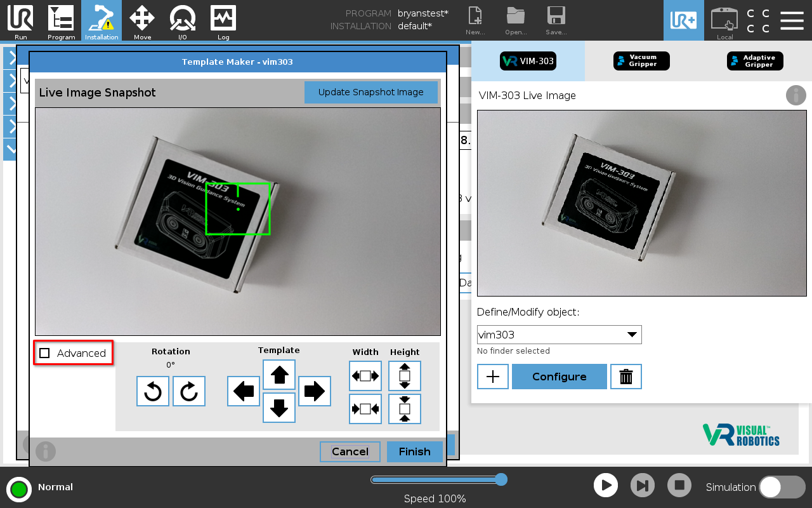Move template right with arrow
The width and height of the screenshot is (812, 508).
pos(315,391)
